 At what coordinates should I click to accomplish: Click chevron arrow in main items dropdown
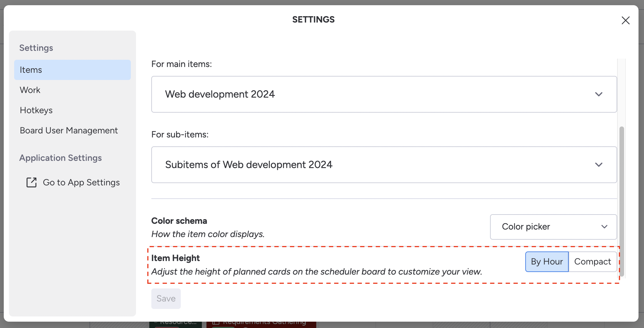(599, 94)
